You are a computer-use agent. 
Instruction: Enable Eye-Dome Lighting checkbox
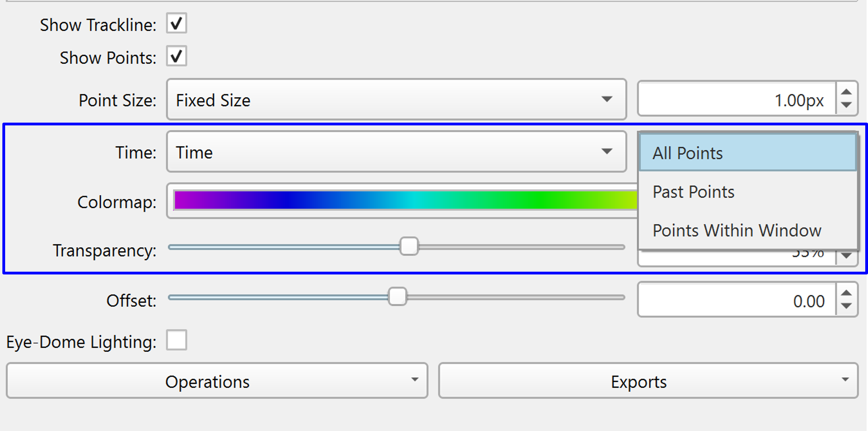[176, 340]
